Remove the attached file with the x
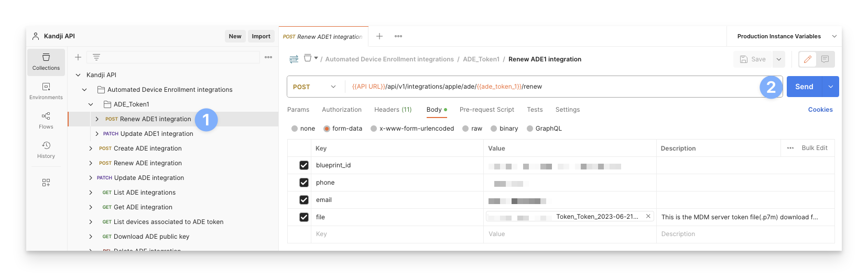This screenshot has height=277, width=868. (x=648, y=216)
